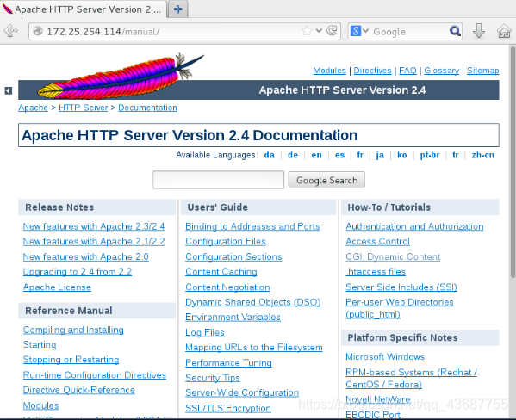Open Binding to Addresses and Ports
The height and width of the screenshot is (420, 516).
252,226
